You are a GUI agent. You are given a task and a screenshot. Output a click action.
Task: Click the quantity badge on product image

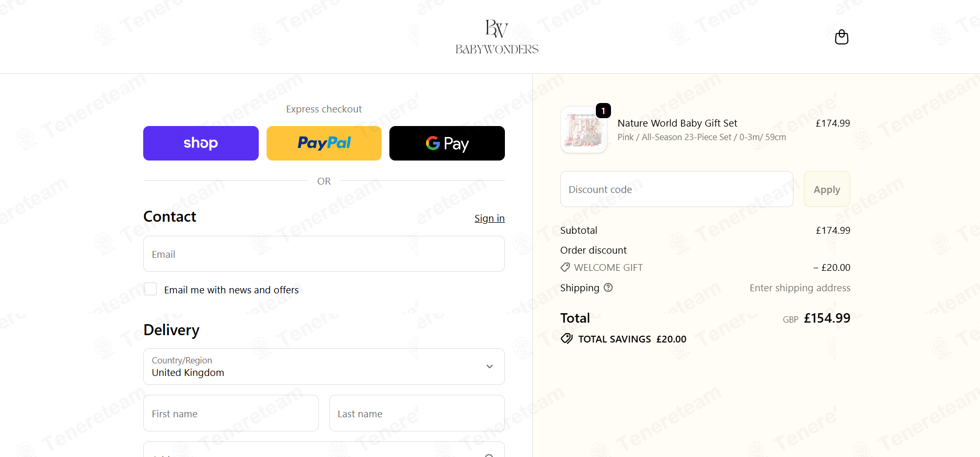point(603,110)
